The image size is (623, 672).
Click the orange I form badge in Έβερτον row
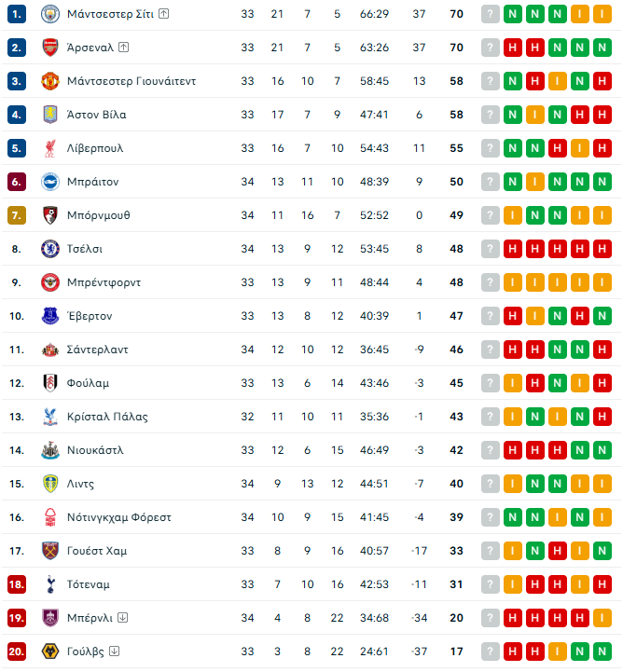(535, 316)
